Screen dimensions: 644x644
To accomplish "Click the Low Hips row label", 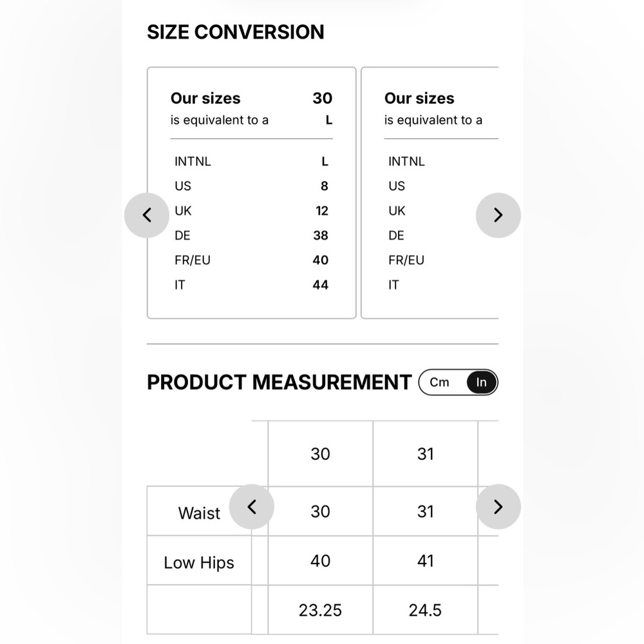I will [x=199, y=561].
